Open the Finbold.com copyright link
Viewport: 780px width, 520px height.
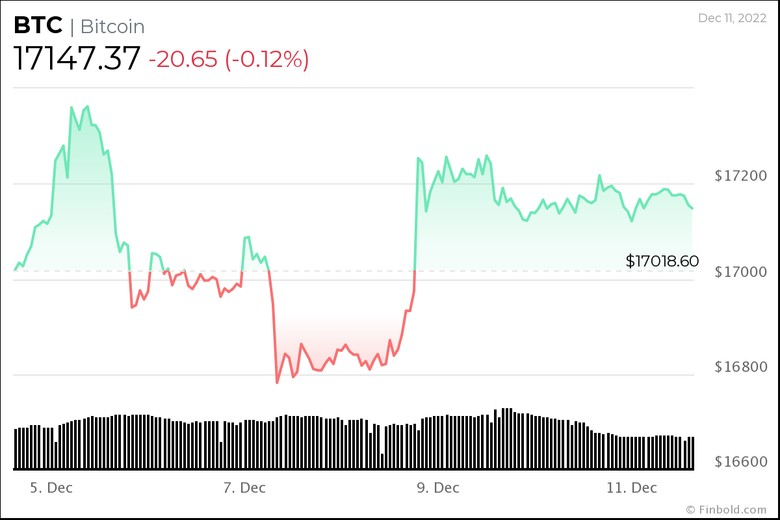(x=726, y=510)
